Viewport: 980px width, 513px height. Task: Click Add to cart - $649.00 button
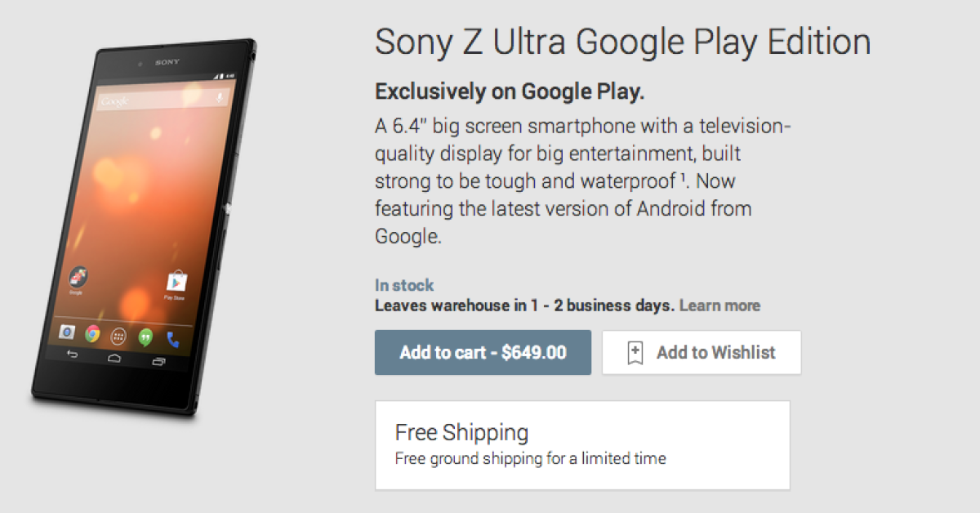coord(483,353)
